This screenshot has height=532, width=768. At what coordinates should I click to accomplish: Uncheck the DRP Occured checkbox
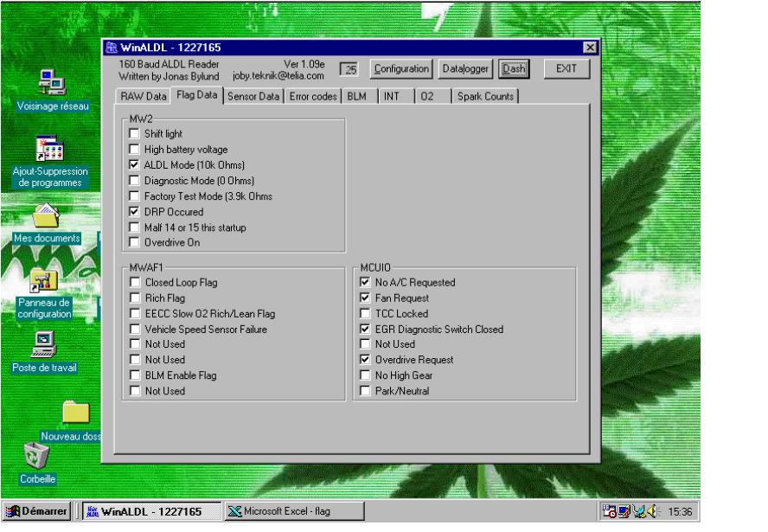point(134,212)
